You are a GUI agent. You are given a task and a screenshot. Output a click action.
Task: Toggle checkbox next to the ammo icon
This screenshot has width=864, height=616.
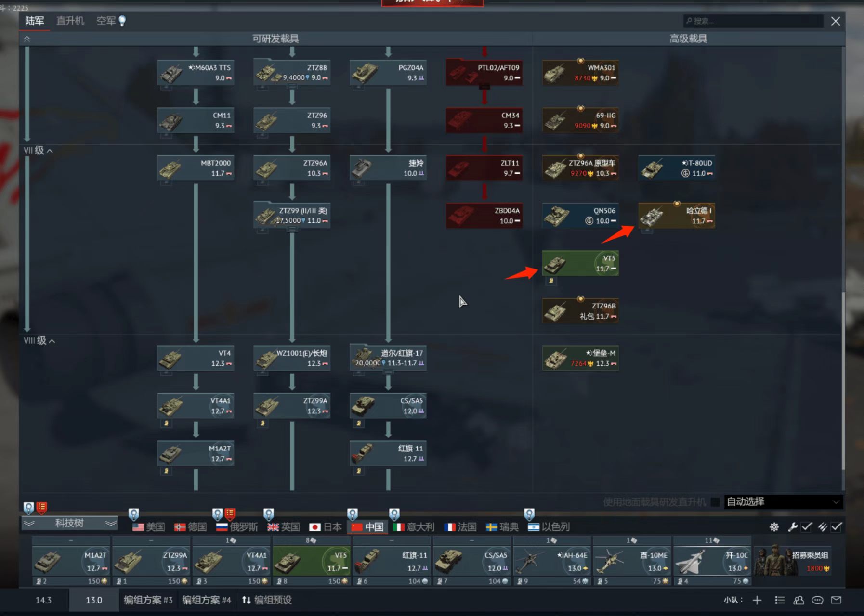837,527
